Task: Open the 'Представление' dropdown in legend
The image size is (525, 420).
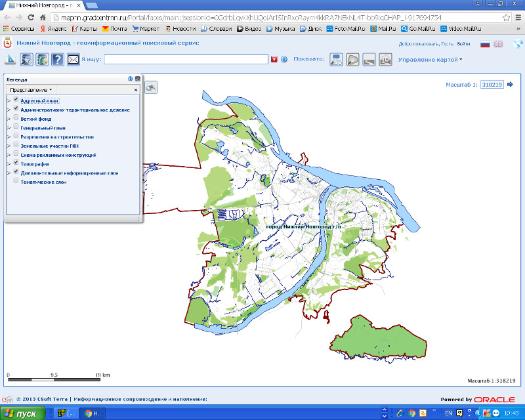Action: (31, 90)
